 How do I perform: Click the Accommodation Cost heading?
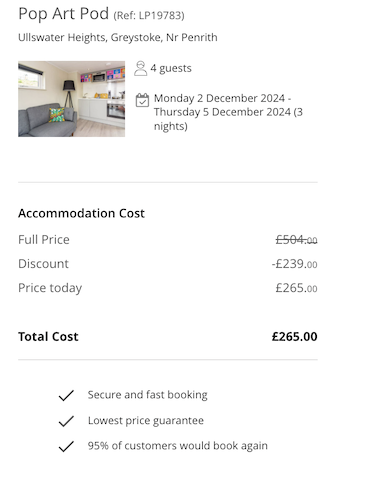coord(81,213)
